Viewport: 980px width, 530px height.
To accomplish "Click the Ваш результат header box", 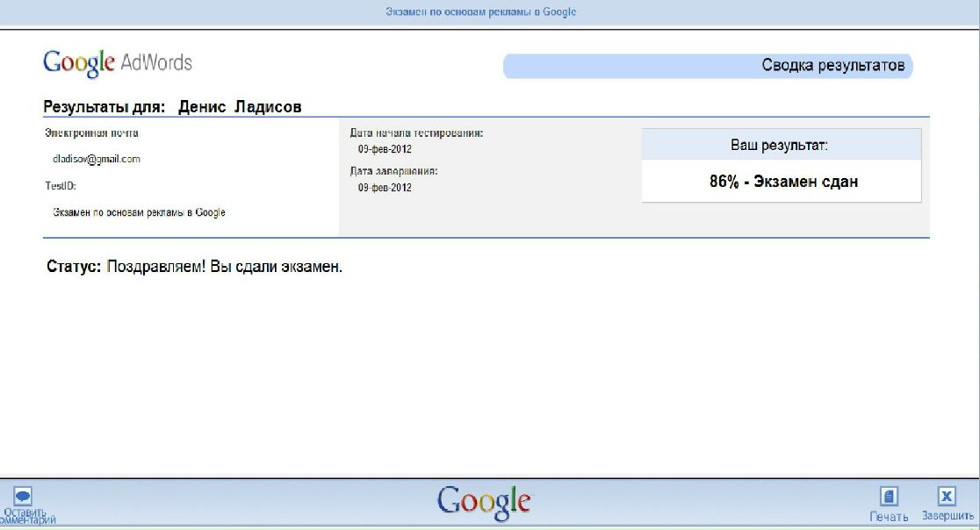I will click(781, 144).
